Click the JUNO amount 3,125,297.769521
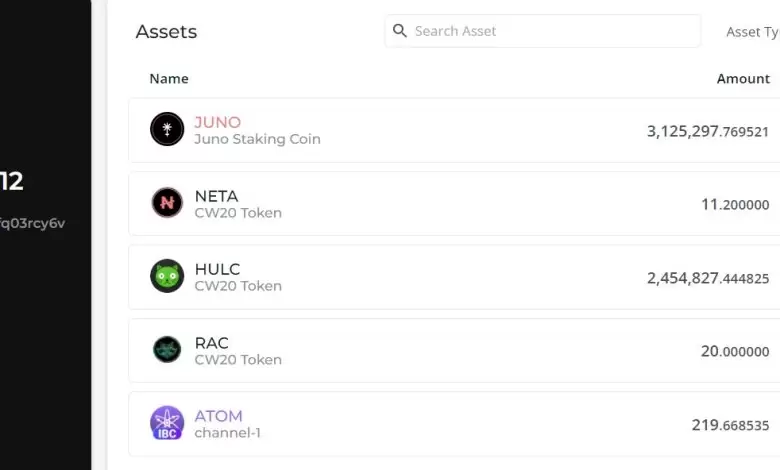The width and height of the screenshot is (780, 470). point(707,131)
